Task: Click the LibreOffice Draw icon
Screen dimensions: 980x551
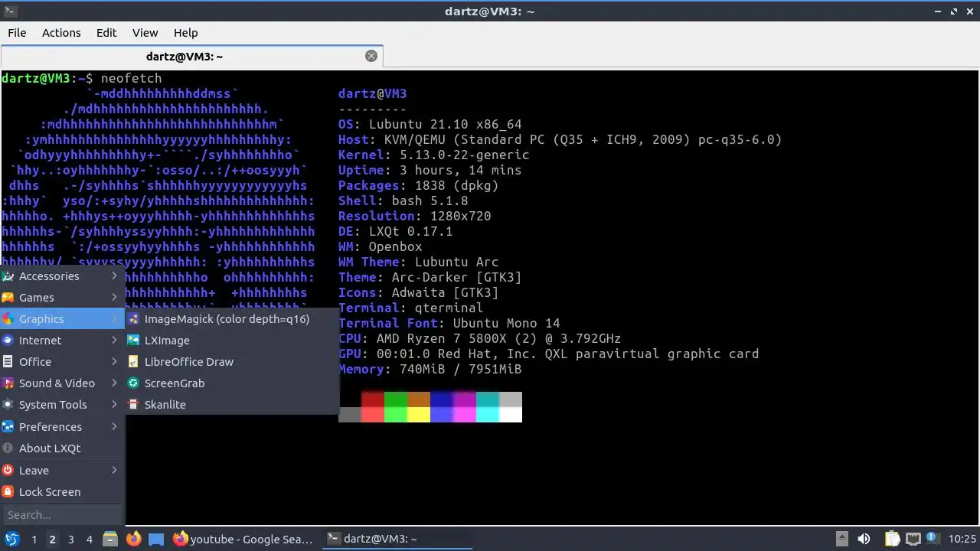Action: (x=133, y=362)
